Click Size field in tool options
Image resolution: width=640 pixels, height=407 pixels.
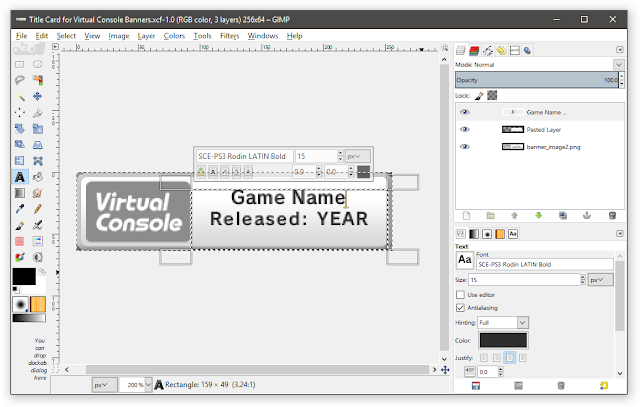(524, 280)
